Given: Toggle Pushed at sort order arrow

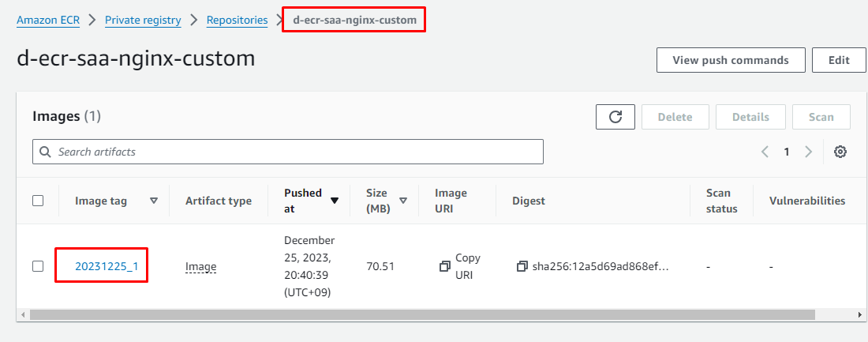Looking at the screenshot, I should click(335, 201).
